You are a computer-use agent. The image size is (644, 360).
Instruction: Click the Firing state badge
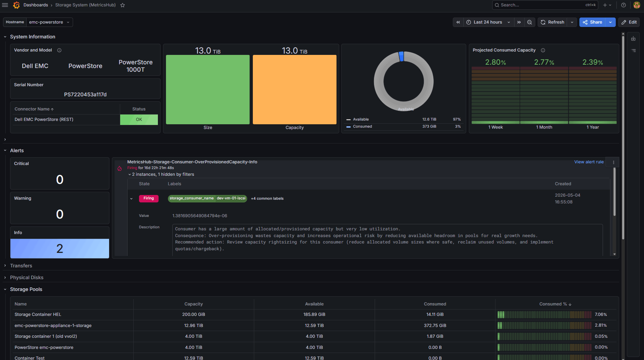pos(148,198)
